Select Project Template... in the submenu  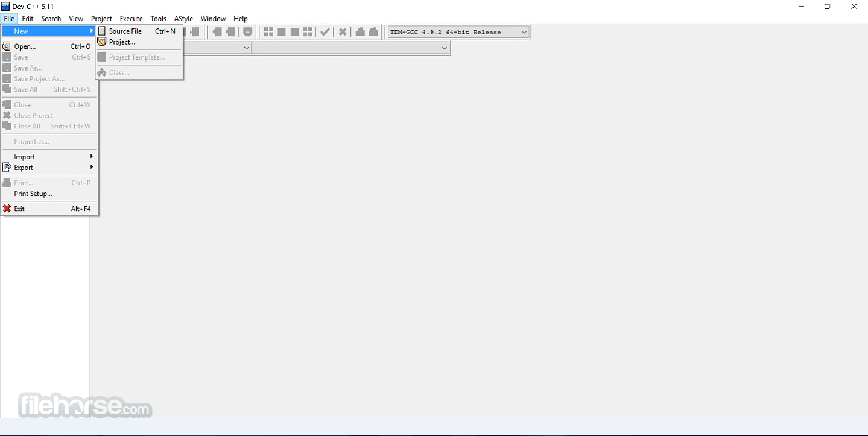pyautogui.click(x=139, y=57)
